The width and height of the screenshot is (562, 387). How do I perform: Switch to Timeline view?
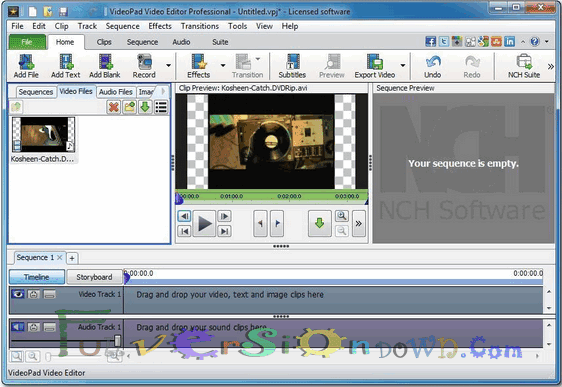coord(37,277)
